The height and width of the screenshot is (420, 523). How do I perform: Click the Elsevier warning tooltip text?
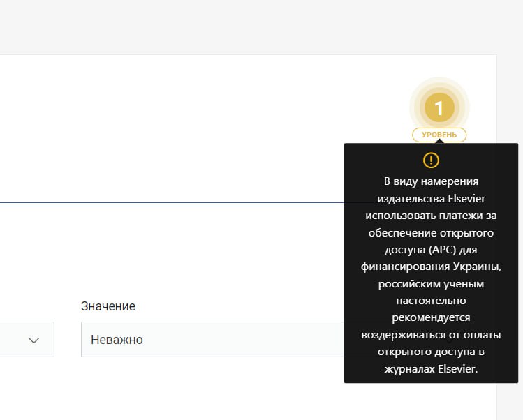(x=431, y=275)
